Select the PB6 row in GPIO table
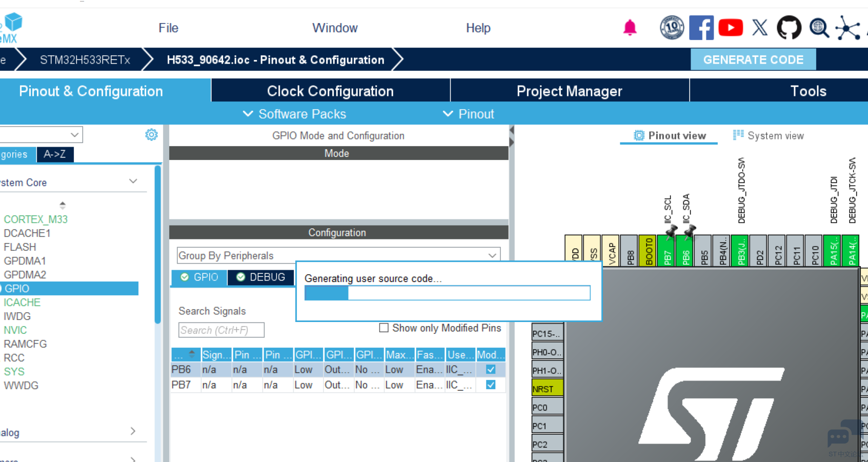 338,369
